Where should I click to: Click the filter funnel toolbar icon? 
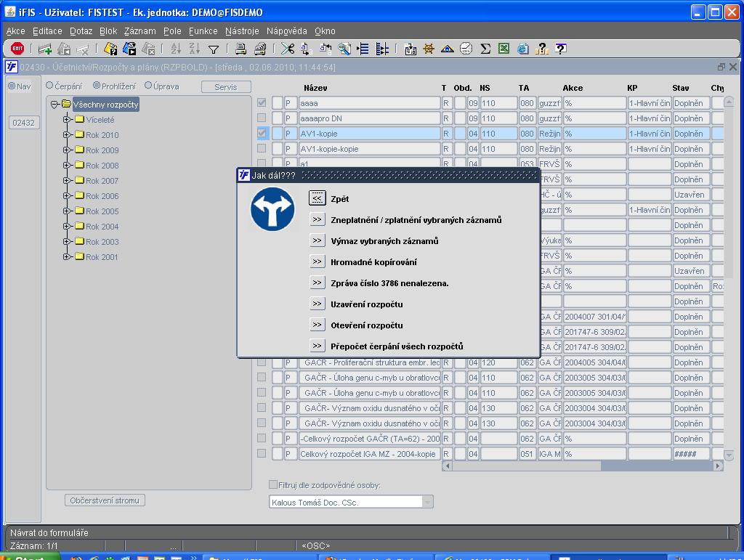coord(214,49)
